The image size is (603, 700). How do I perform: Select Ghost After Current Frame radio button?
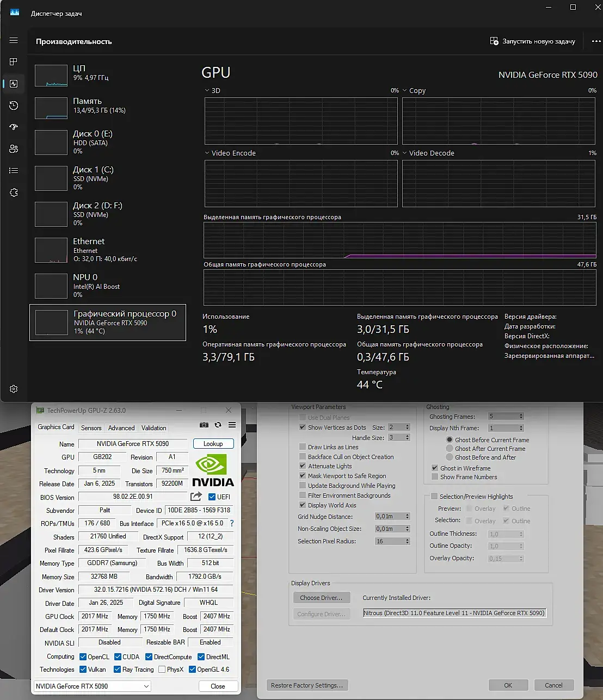pyautogui.click(x=450, y=449)
